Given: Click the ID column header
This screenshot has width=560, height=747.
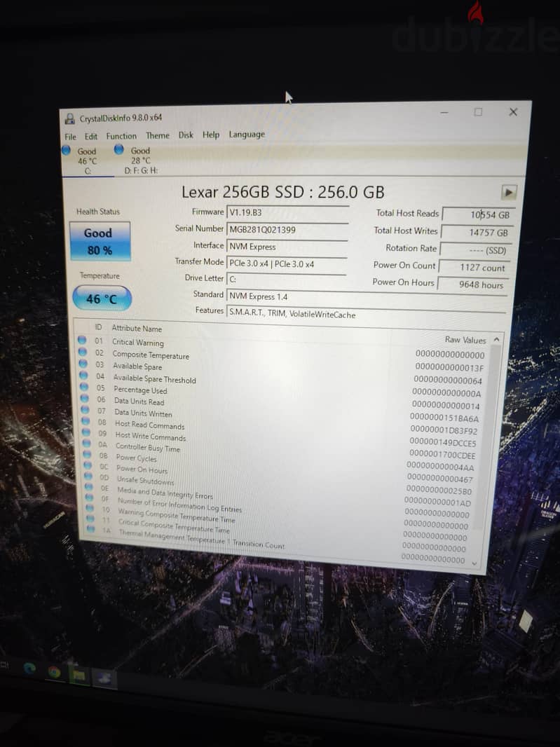Looking at the screenshot, I should coord(98,327).
